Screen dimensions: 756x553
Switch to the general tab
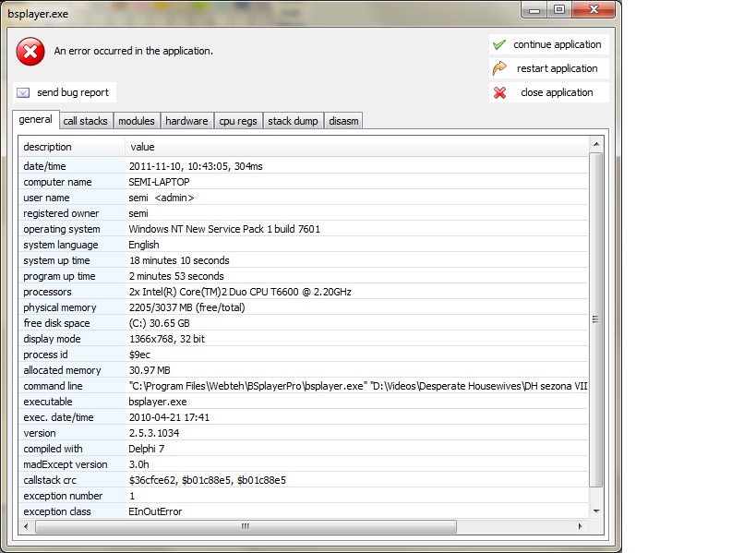[36, 120]
